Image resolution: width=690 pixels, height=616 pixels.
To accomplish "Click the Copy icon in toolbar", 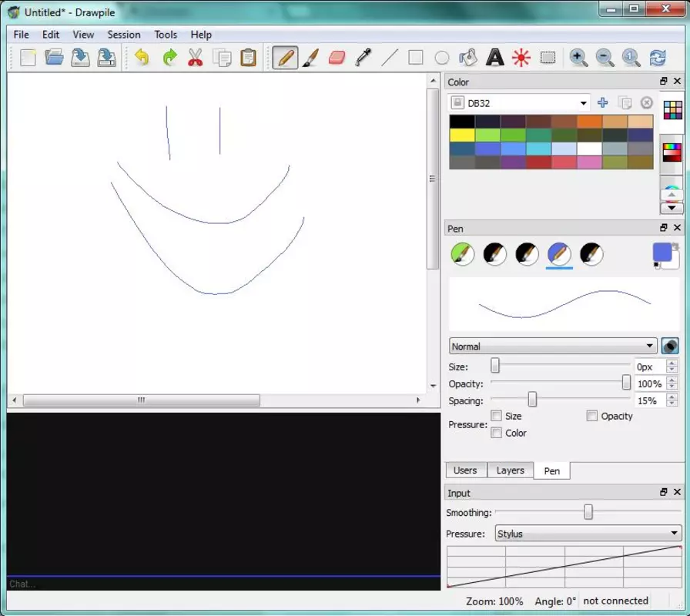I will 222,58.
